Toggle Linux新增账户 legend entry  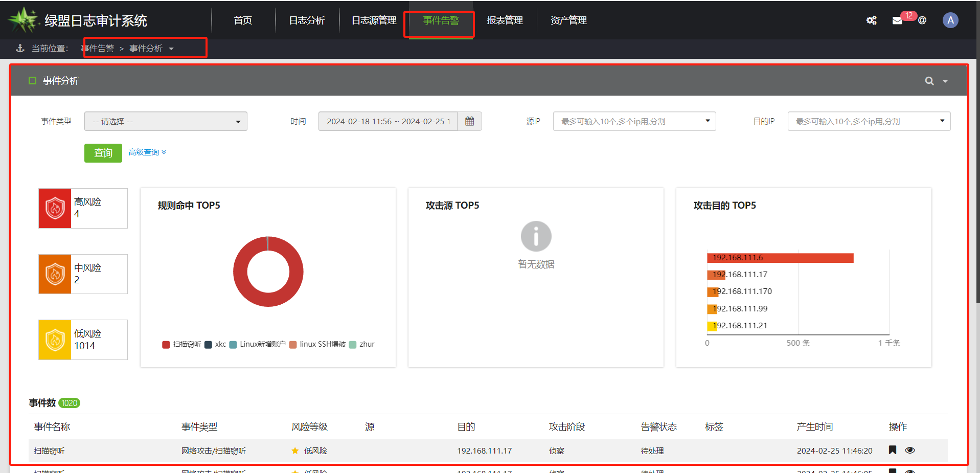point(258,344)
